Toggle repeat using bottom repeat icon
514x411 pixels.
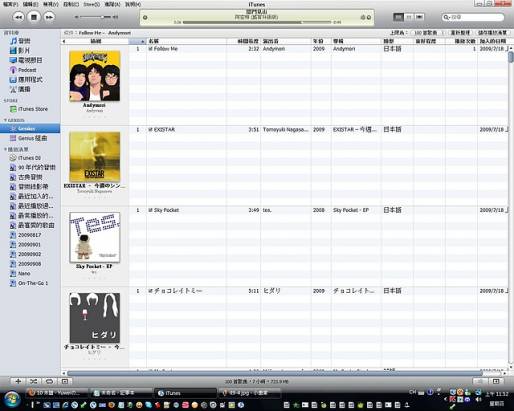tap(49, 381)
